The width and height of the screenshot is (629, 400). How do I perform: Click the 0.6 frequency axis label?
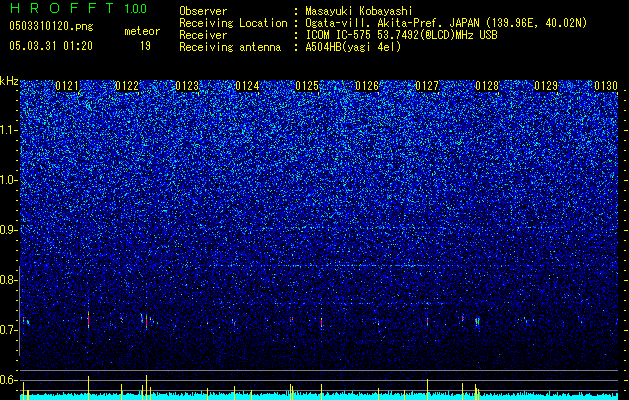coord(8,380)
